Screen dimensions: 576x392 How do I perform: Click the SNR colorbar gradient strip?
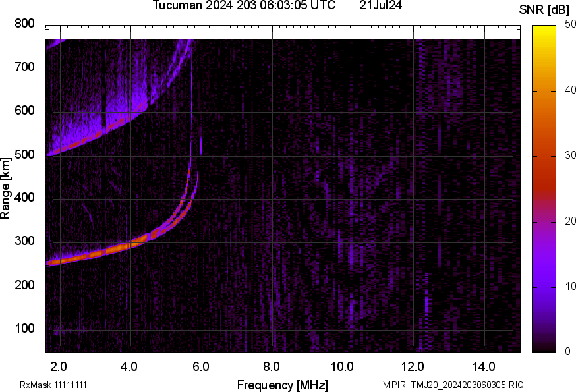point(544,189)
